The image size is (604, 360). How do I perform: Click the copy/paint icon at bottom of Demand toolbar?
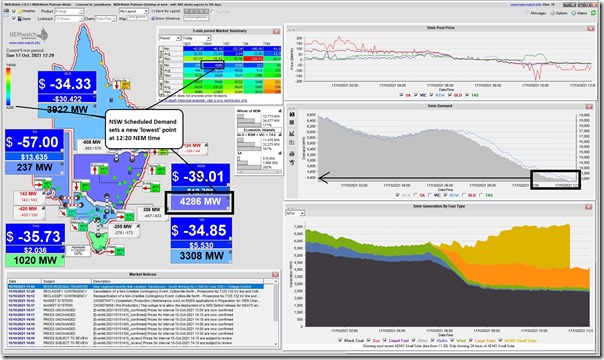(x=292, y=163)
